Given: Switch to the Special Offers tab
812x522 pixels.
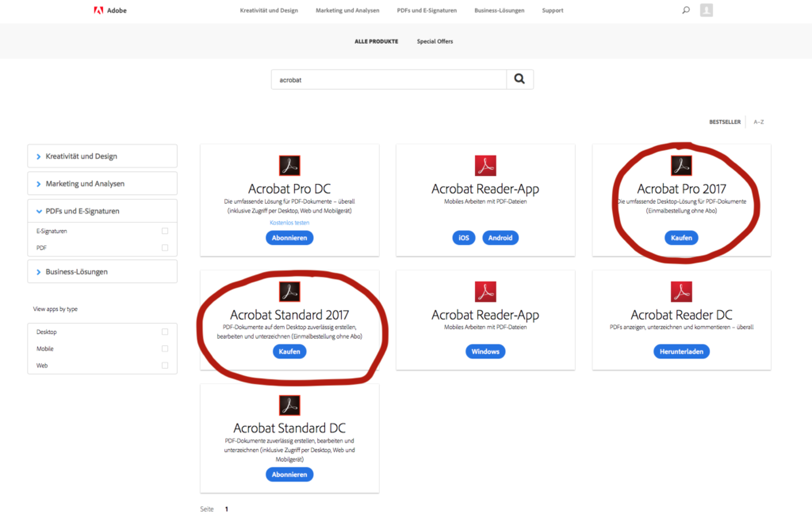Looking at the screenshot, I should 435,40.
